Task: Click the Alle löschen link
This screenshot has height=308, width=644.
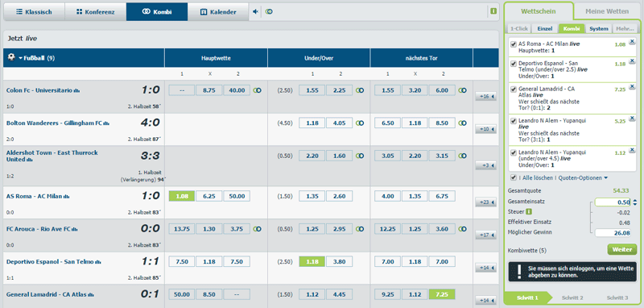Action: [x=537, y=178]
